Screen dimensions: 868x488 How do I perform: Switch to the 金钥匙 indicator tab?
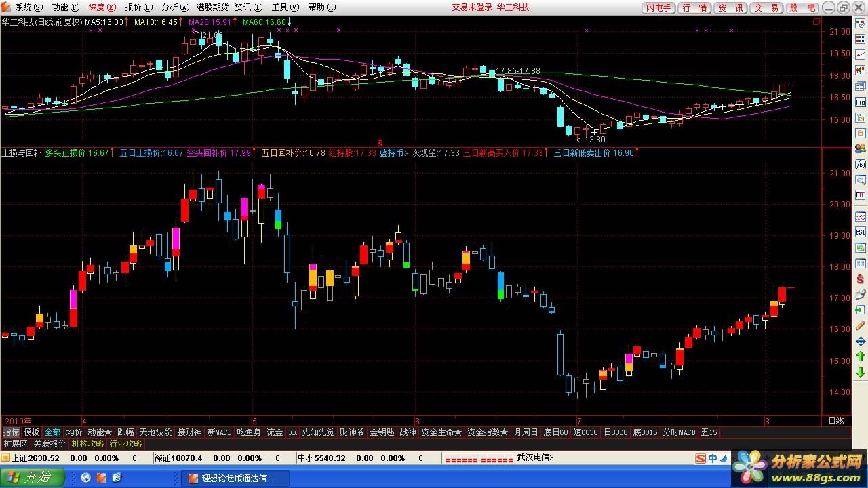(x=382, y=432)
